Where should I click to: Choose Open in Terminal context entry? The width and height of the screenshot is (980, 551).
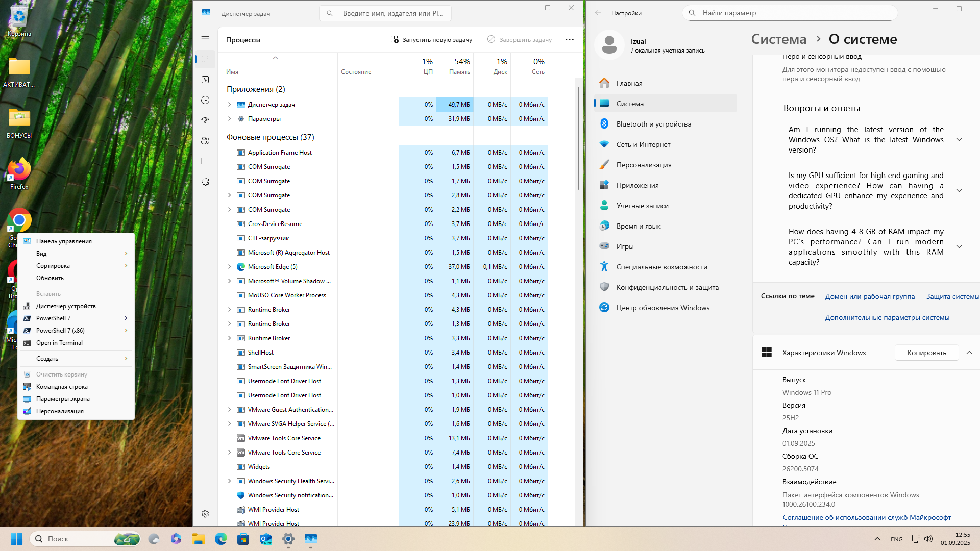(x=76, y=343)
